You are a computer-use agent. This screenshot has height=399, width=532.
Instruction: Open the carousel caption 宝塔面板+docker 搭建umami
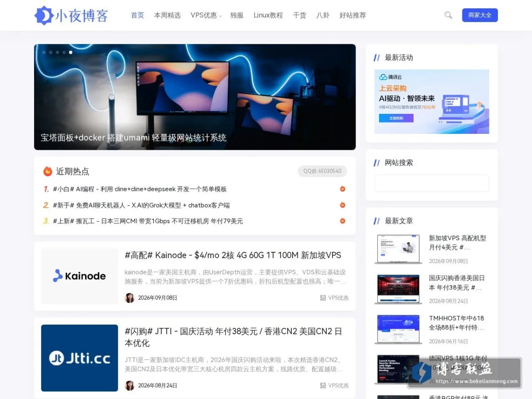pos(133,138)
